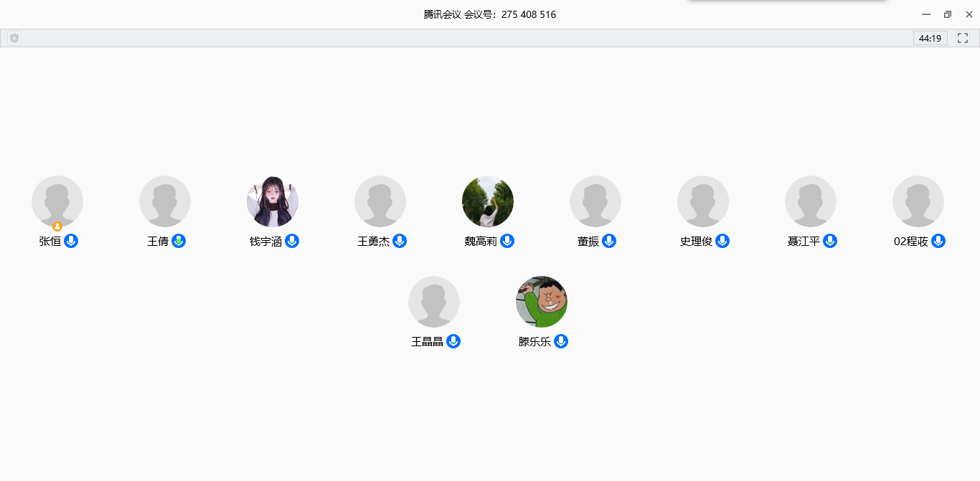The width and height of the screenshot is (980, 481).
Task: Select 魏高莉's tree photo avatar
Action: (488, 201)
